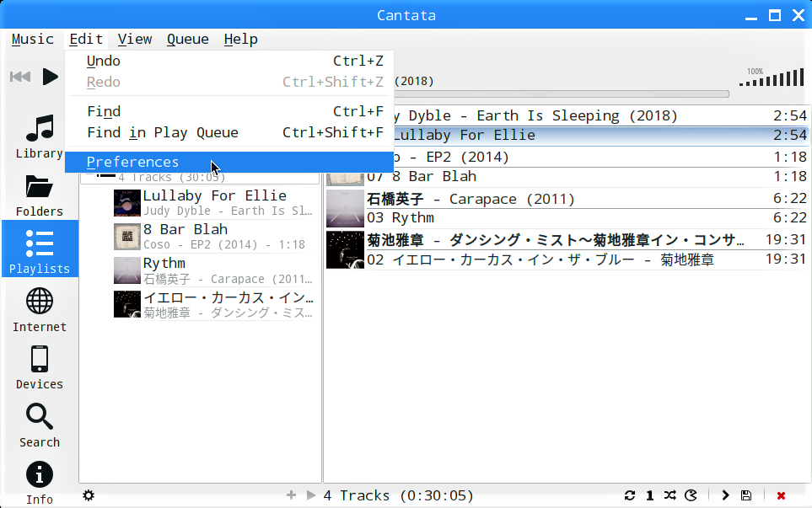Open the Library view in sidebar
812x508 pixels.
[40, 136]
